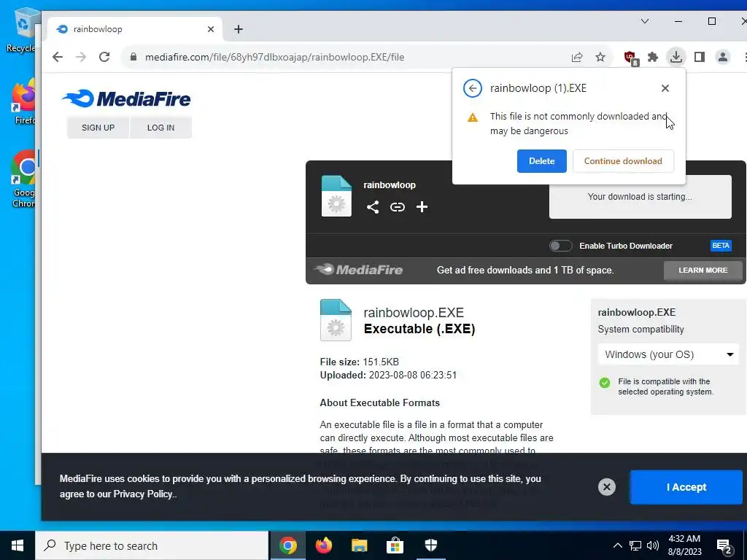Open Firefox from the taskbar
Viewport: 747px width, 560px height.
(324, 545)
